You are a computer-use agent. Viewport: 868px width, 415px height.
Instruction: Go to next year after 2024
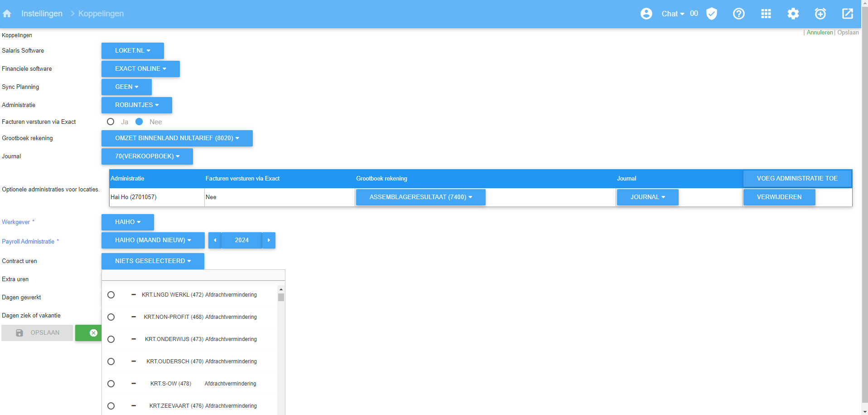(x=269, y=240)
